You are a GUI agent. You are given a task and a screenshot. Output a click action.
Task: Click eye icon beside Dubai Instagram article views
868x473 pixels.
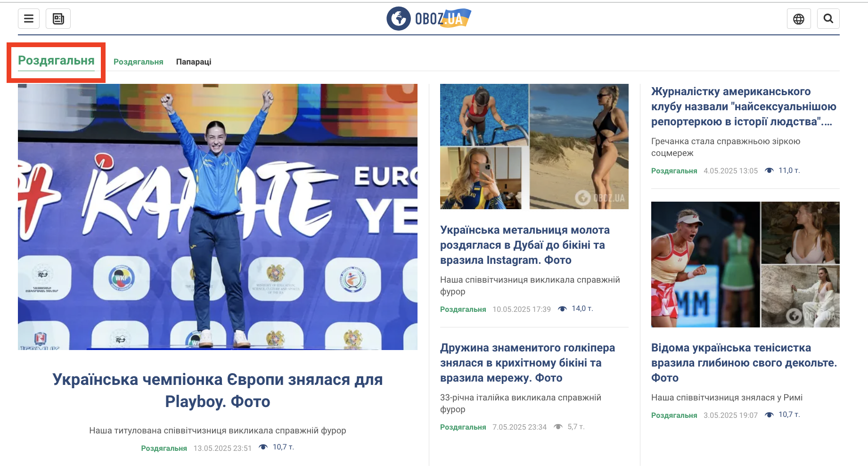562,309
